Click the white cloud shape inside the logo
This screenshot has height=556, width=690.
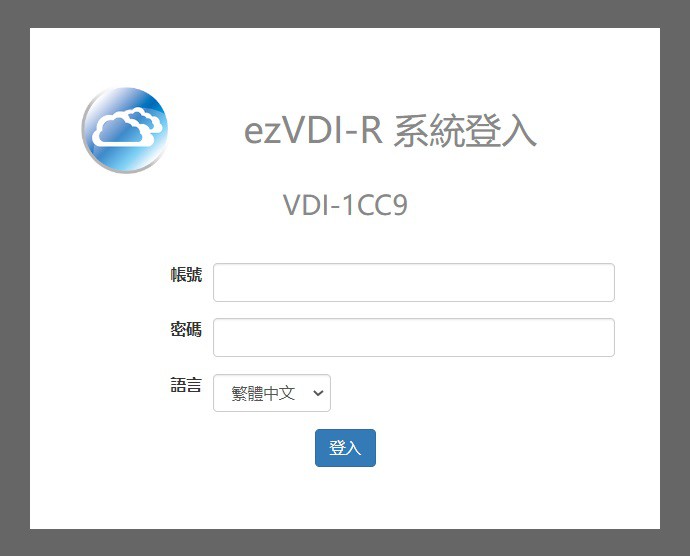[x=128, y=126]
